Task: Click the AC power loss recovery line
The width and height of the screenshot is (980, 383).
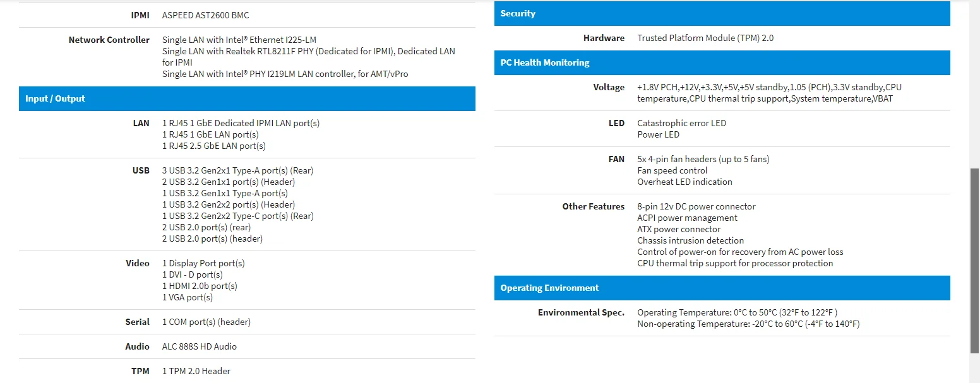Action: coord(740,252)
